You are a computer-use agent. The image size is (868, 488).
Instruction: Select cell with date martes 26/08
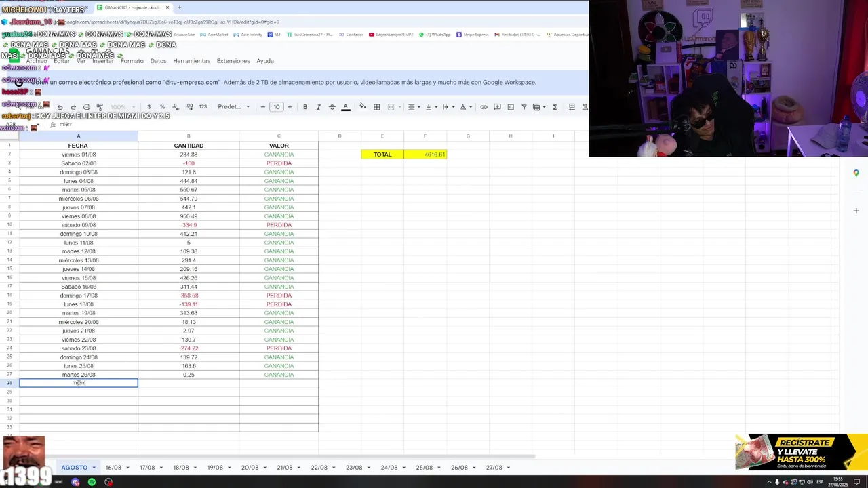(79, 375)
